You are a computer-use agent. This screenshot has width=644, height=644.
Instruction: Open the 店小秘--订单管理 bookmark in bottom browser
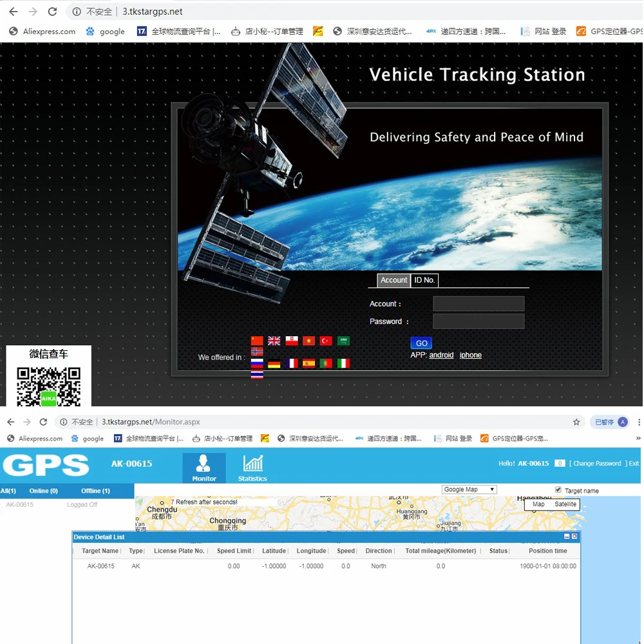tap(222, 438)
